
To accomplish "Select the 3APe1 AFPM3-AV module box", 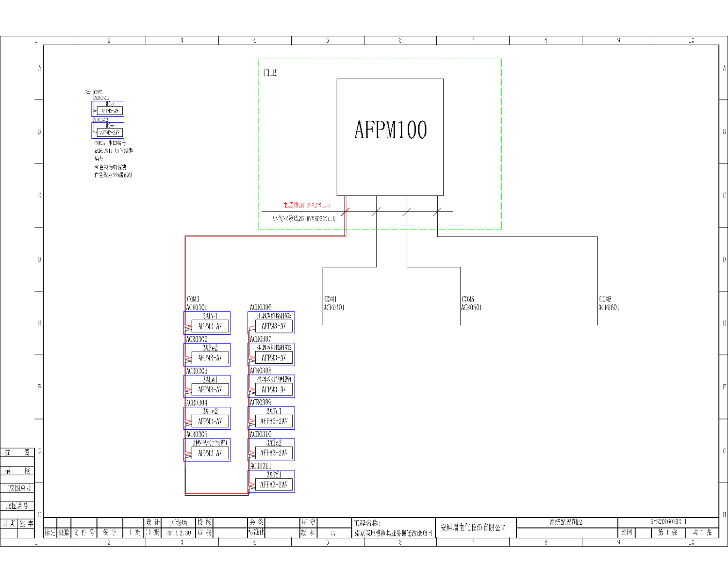I will [x=207, y=323].
